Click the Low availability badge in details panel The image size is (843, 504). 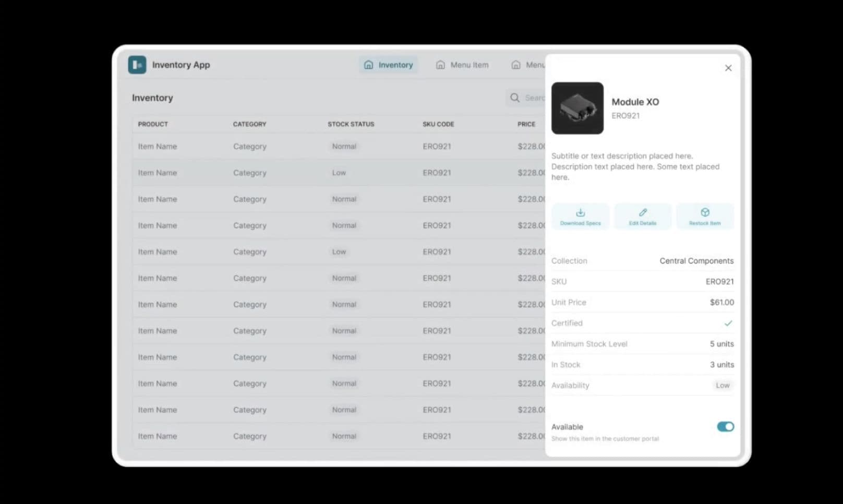point(722,386)
